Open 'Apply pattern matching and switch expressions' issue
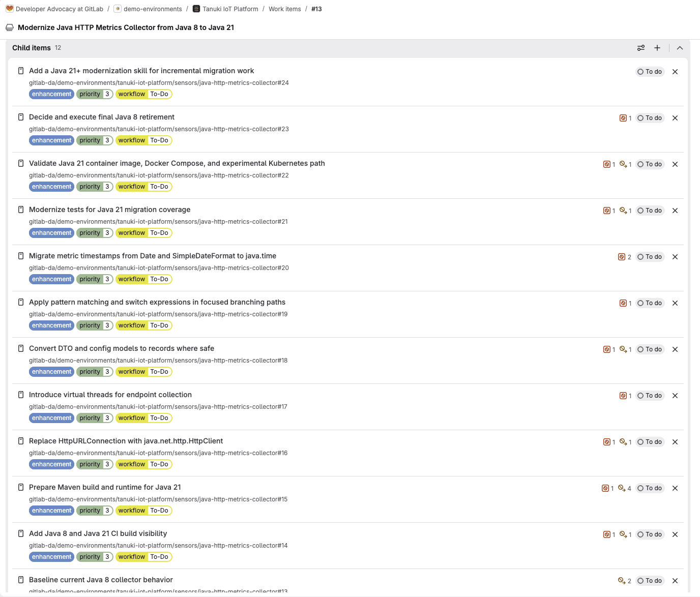 (x=157, y=302)
